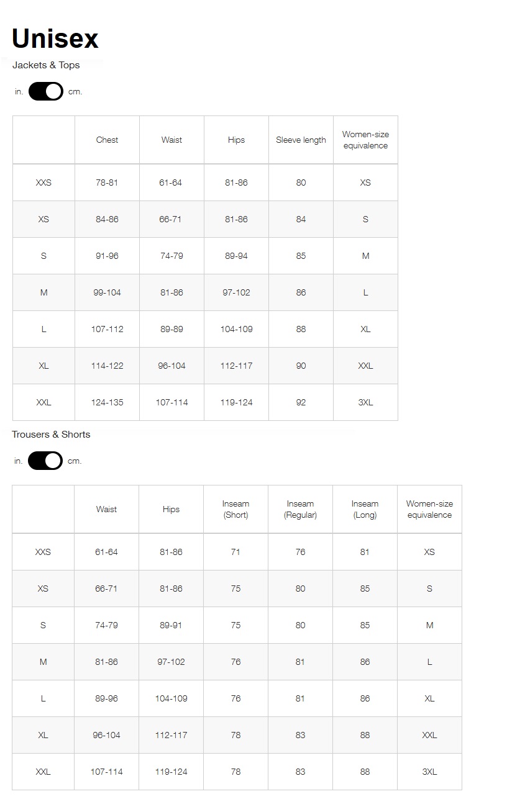This screenshot has width=507, height=812.
Task: Click the Trousers & Shorts section title
Action: click(x=51, y=435)
